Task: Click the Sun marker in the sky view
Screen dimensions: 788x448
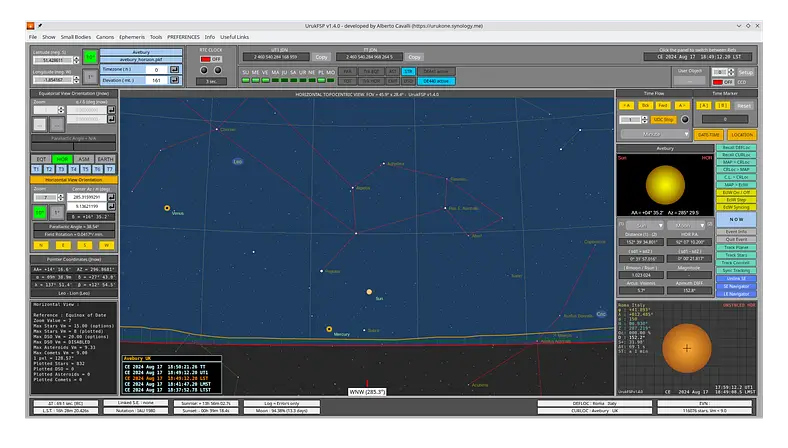Action: pos(369,292)
